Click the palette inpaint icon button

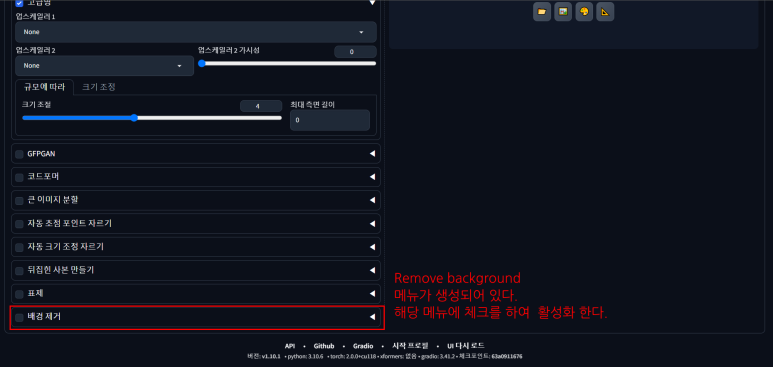pos(584,12)
